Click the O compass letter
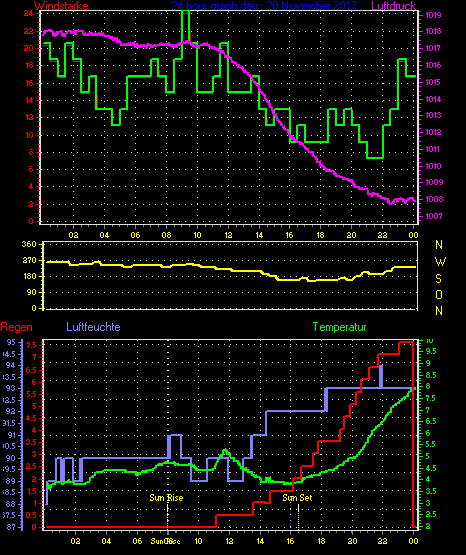The width and height of the screenshot is (466, 555). 439,295
